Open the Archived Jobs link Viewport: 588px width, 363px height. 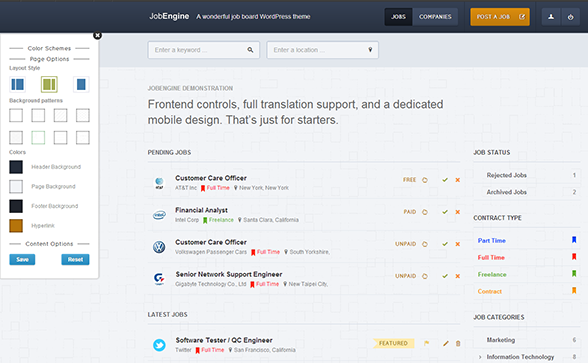click(x=507, y=192)
